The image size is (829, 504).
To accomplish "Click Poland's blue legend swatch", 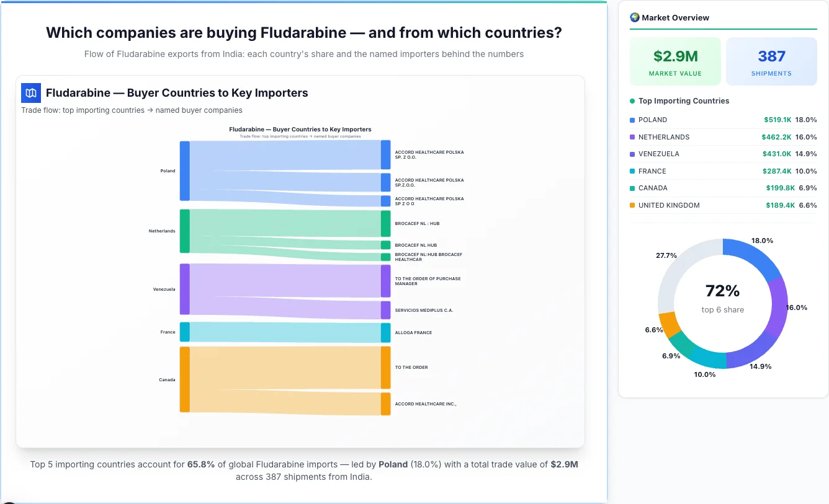I will (x=631, y=120).
